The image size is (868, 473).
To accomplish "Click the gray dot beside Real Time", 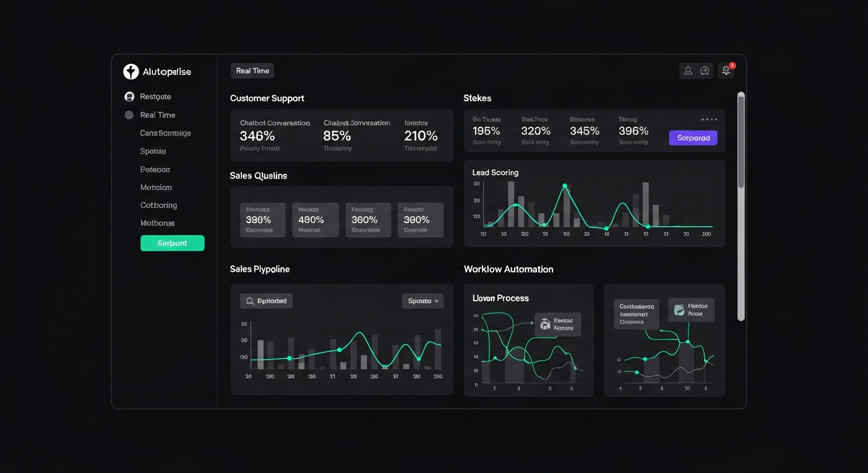I will (x=129, y=115).
